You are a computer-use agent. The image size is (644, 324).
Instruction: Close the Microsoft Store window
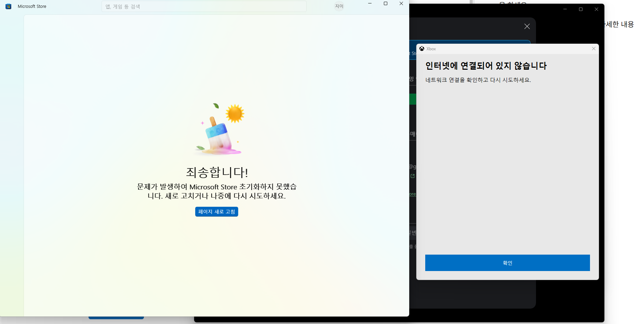(401, 3)
